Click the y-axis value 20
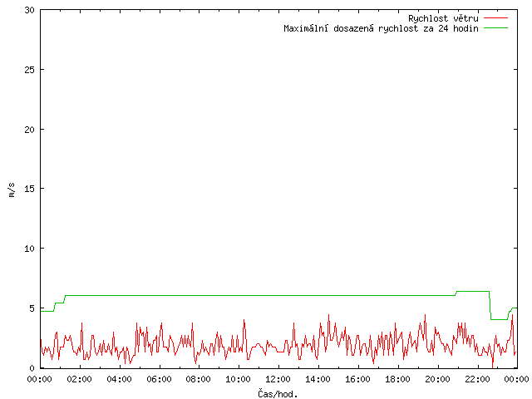This screenshot has width=532, height=399. tap(30, 130)
